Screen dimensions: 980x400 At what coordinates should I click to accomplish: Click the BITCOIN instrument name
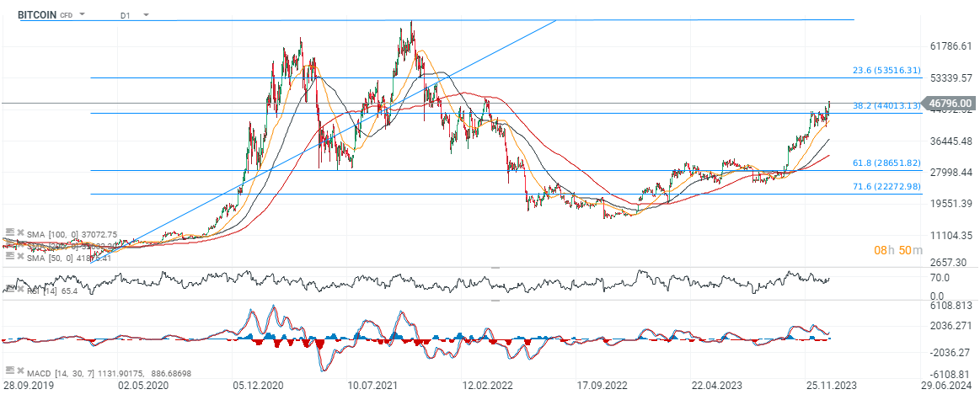coord(37,14)
